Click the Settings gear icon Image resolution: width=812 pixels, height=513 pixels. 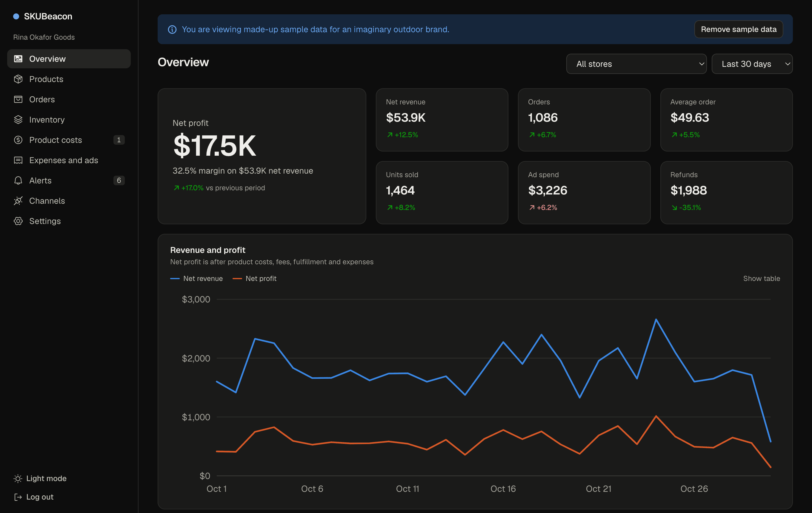click(18, 221)
